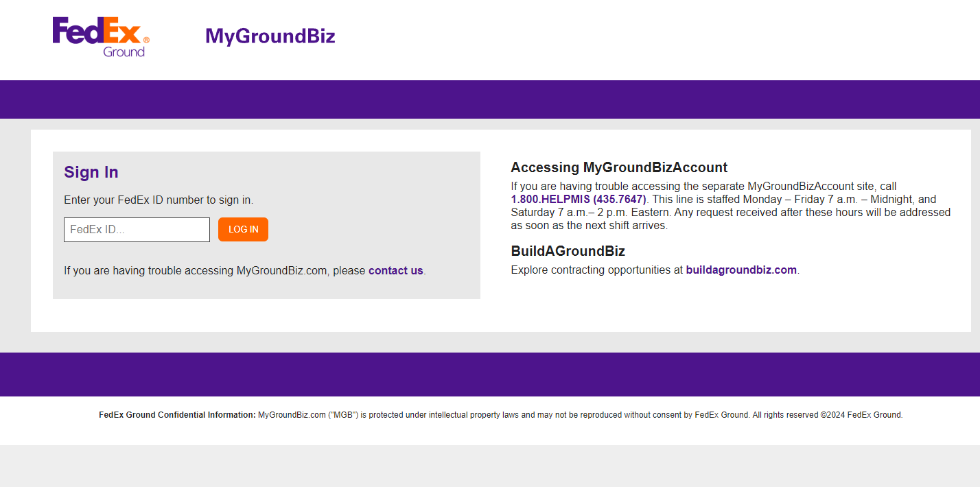The height and width of the screenshot is (487, 980).
Task: Click the Sign In heading
Action: pyautogui.click(x=91, y=172)
